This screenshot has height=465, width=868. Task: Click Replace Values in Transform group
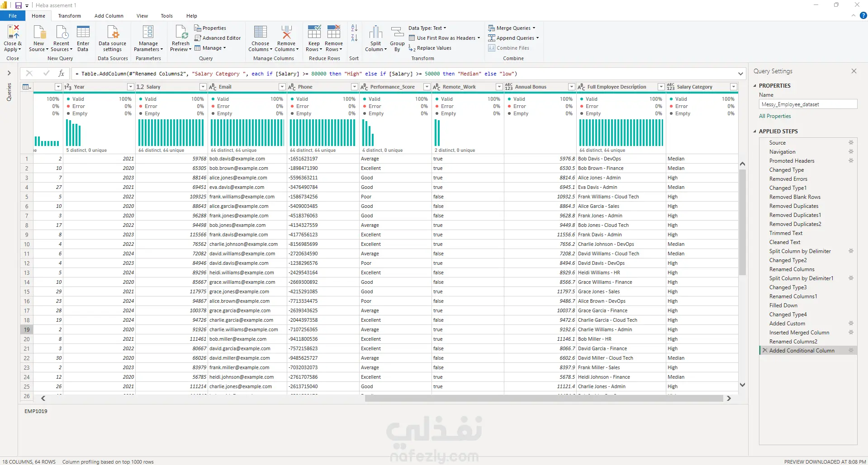click(x=430, y=48)
